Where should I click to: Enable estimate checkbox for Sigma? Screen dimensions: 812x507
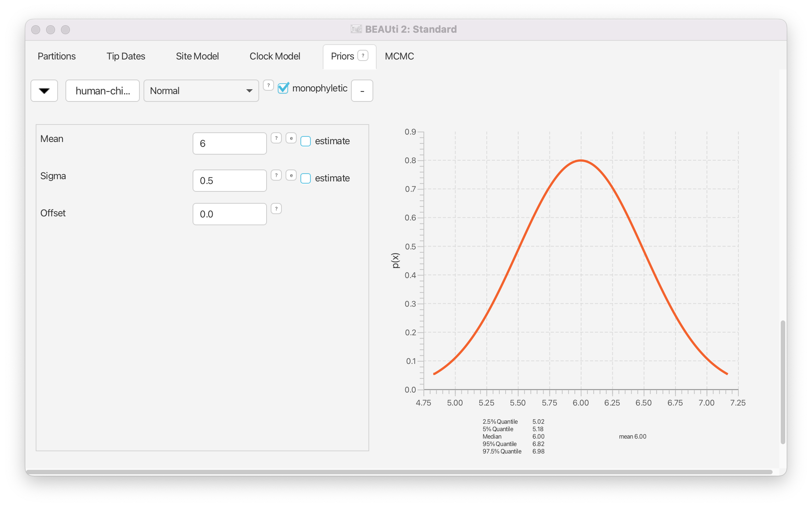(x=305, y=178)
